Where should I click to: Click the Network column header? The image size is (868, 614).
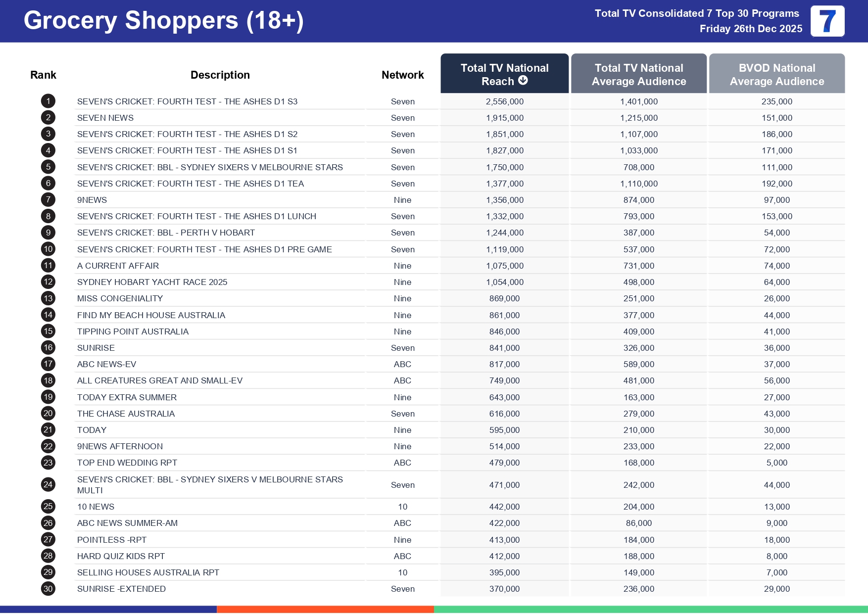pos(402,75)
